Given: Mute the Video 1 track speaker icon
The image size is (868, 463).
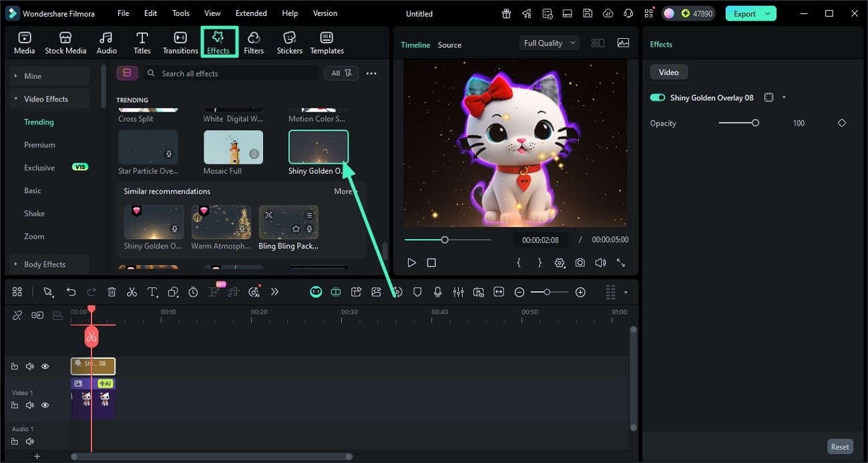Looking at the screenshot, I should pyautogui.click(x=29, y=405).
